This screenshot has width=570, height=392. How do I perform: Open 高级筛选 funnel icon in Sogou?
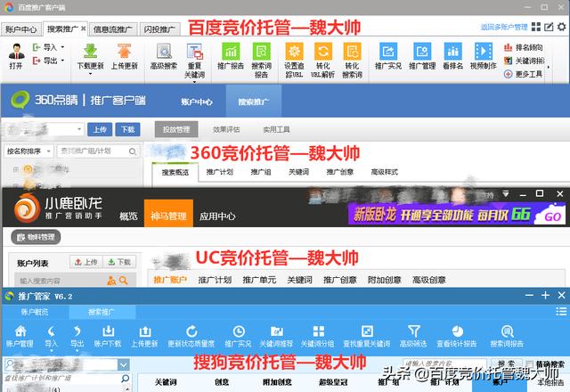(413, 331)
